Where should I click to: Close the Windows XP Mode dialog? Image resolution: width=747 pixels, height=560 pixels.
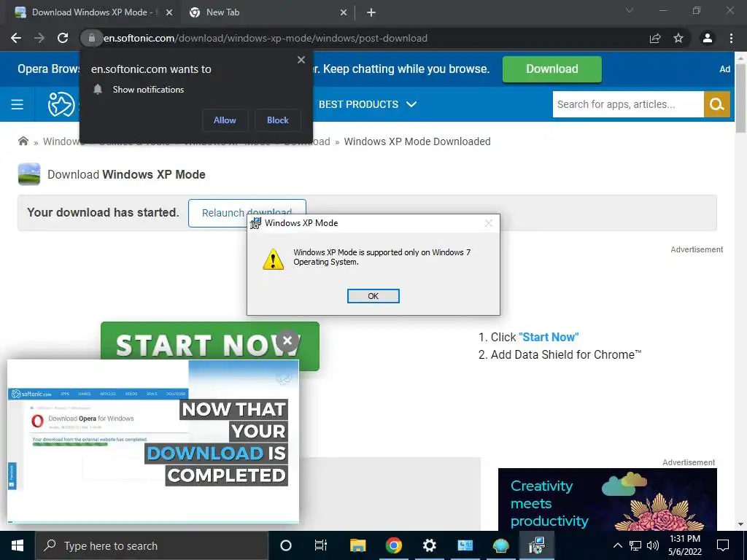[x=488, y=223]
